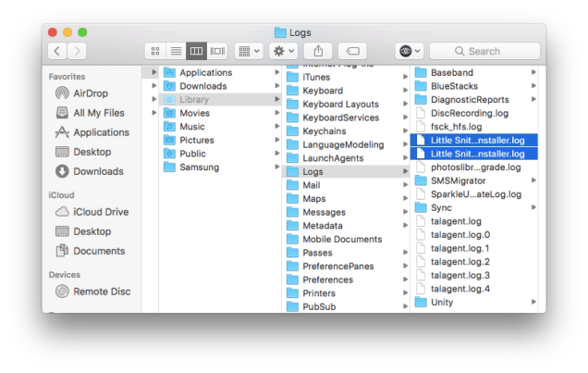The image size is (588, 373).
Task: Go forward with the right arrow button
Action: 77,51
